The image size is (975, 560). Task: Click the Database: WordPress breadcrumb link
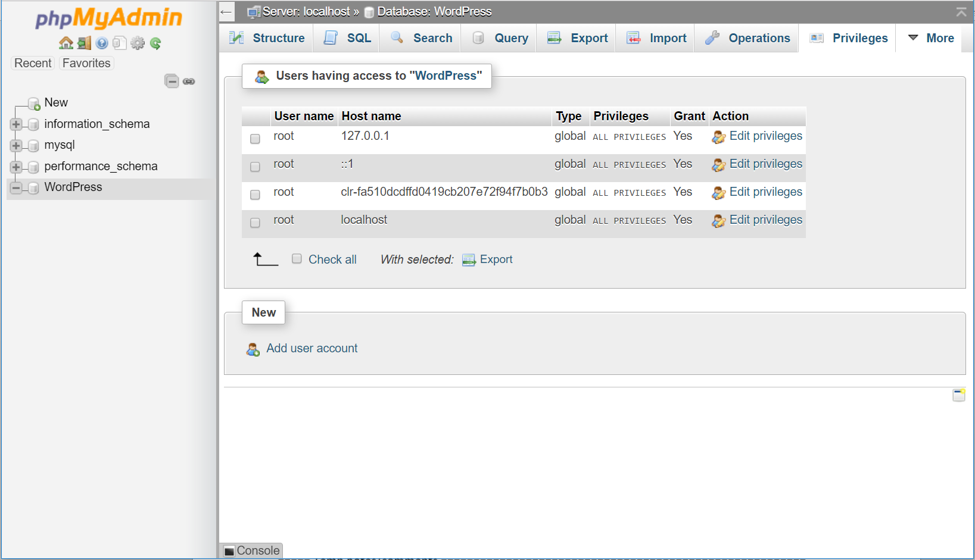click(434, 12)
